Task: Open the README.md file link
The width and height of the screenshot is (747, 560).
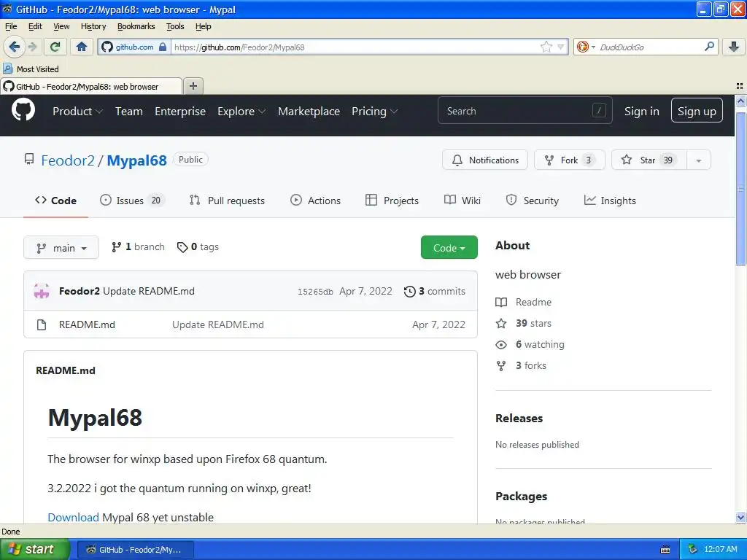Action: pos(87,324)
